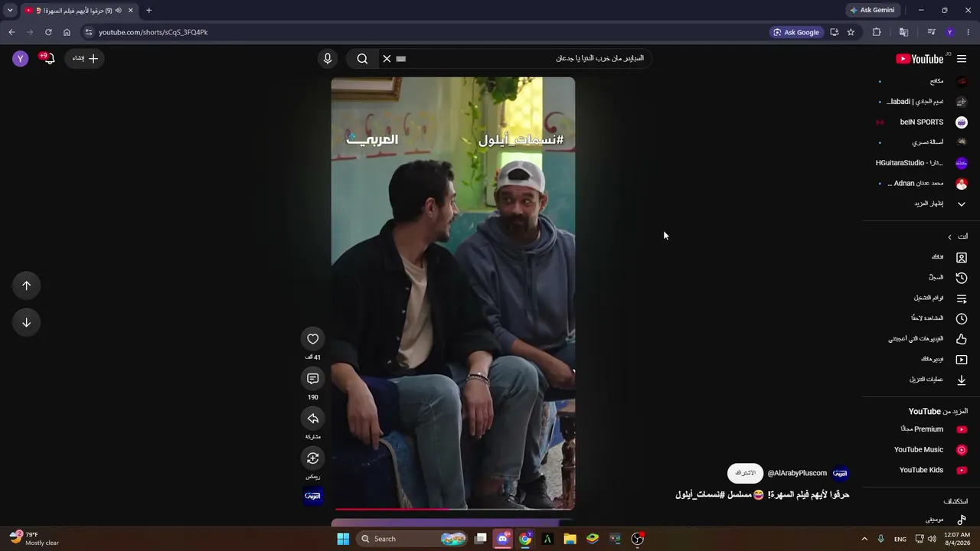
Task: Subscribe to the AlArabyPluscom channel
Action: pyautogui.click(x=745, y=473)
